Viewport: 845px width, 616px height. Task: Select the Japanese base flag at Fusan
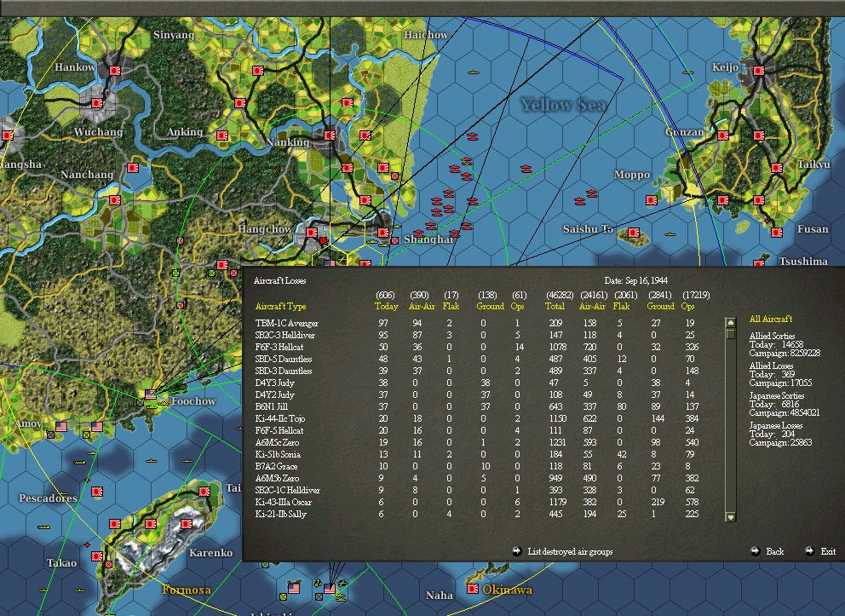(777, 233)
